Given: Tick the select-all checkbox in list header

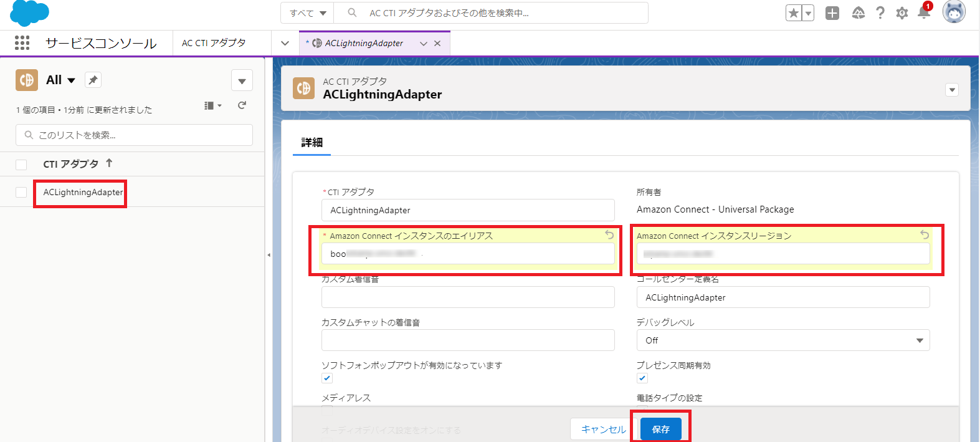Looking at the screenshot, I should 21,165.
